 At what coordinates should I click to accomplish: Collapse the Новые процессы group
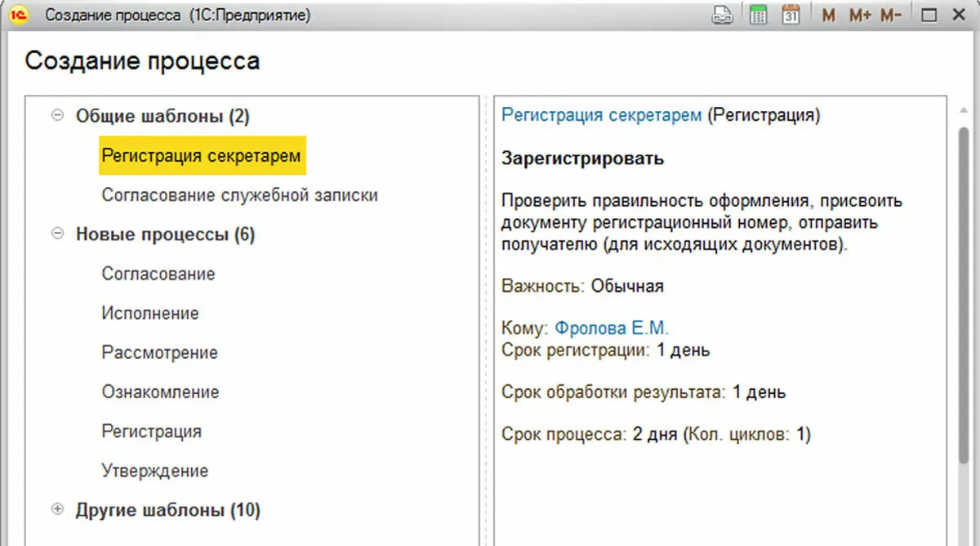click(x=57, y=235)
